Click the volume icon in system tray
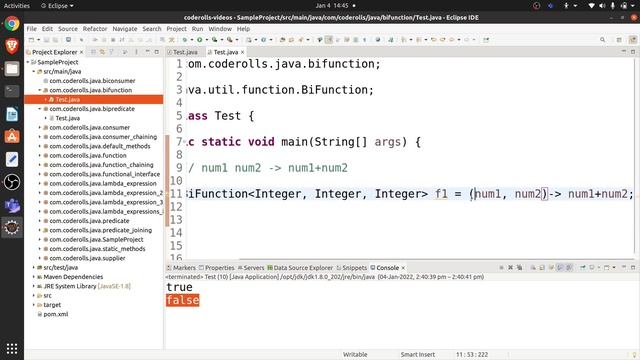This screenshot has height=360, width=640. click(602, 6)
